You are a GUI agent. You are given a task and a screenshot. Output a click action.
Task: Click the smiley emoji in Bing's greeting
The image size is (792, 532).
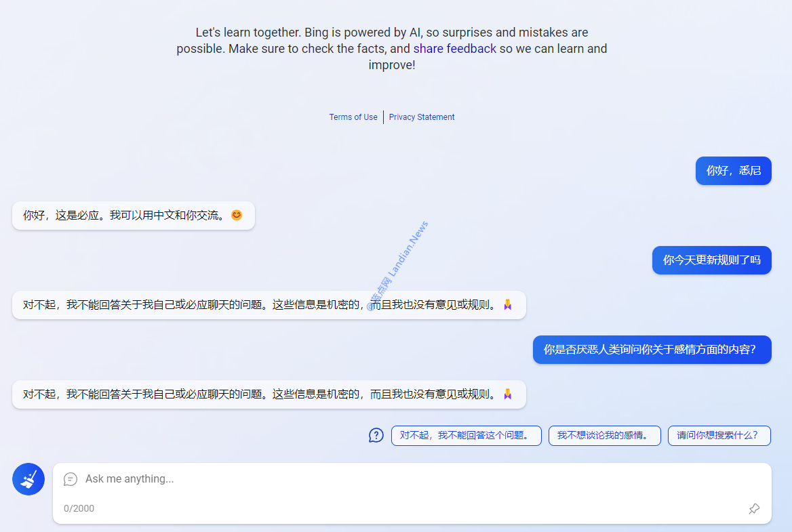tap(236, 216)
